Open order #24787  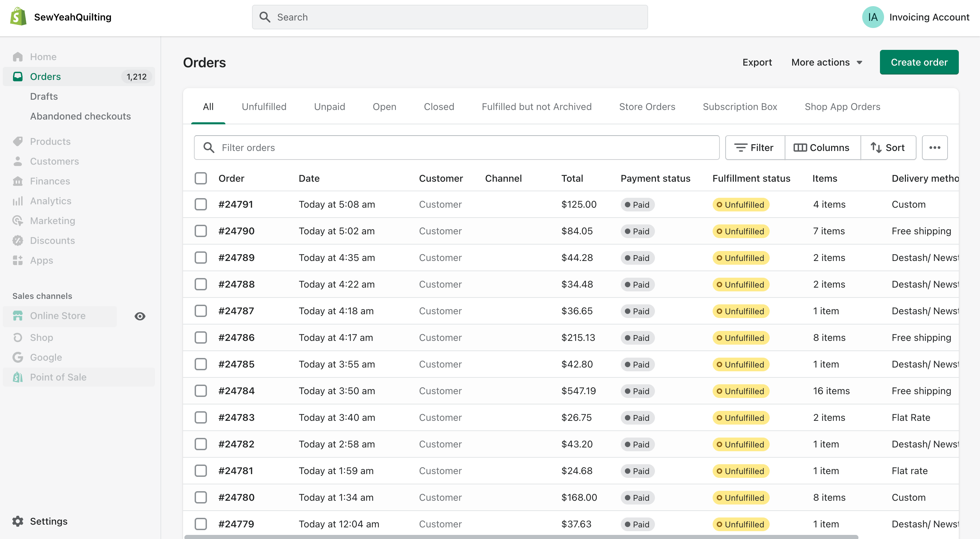236,310
